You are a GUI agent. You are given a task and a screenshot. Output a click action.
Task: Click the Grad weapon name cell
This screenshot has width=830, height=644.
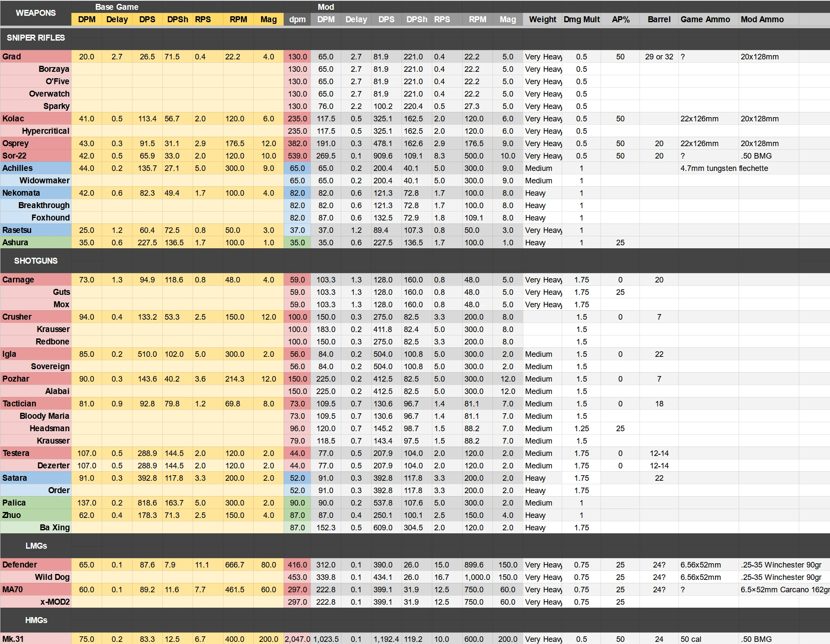coord(35,56)
